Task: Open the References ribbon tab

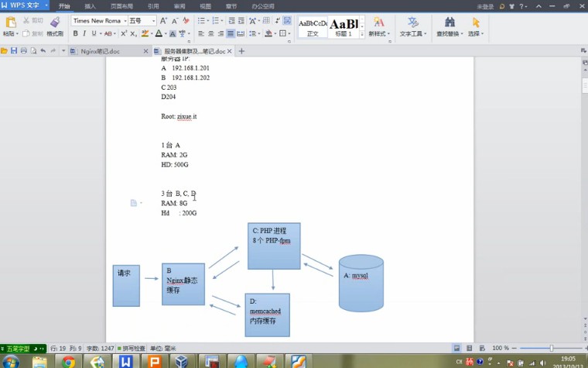Action: pyautogui.click(x=153, y=6)
